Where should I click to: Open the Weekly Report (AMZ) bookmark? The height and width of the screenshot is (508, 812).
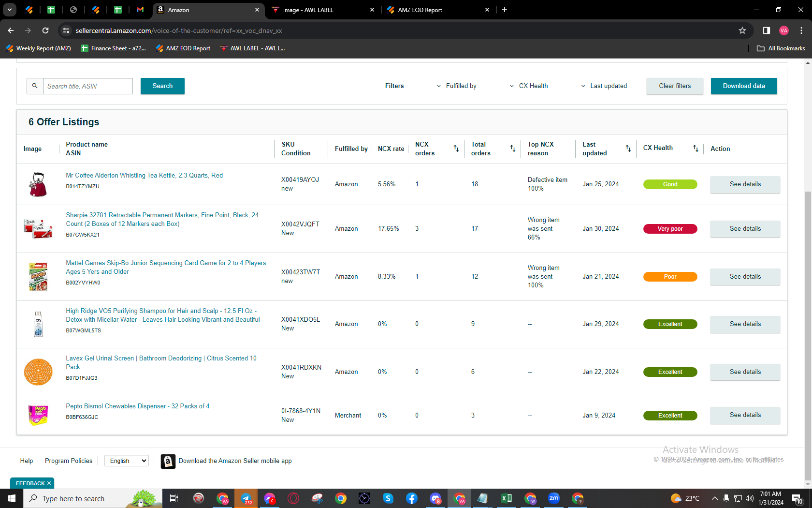pyautogui.click(x=39, y=48)
